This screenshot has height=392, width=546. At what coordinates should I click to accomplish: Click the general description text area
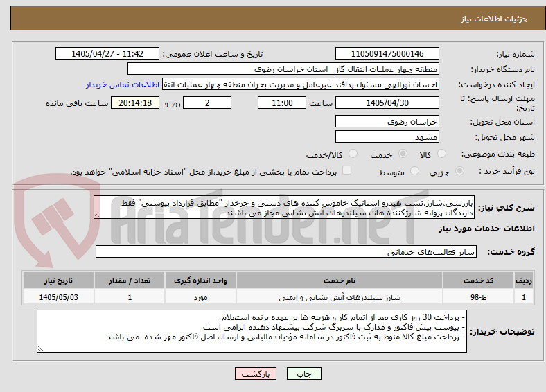pyautogui.click(x=284, y=208)
